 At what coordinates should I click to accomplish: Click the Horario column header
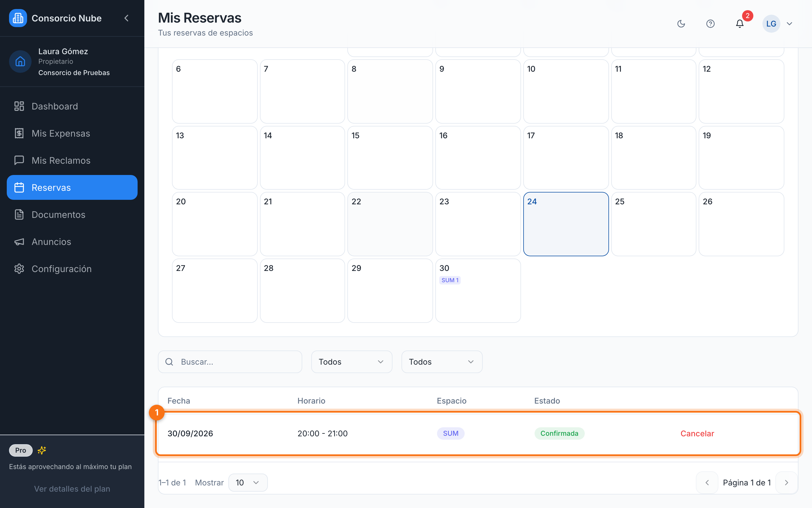coord(311,401)
